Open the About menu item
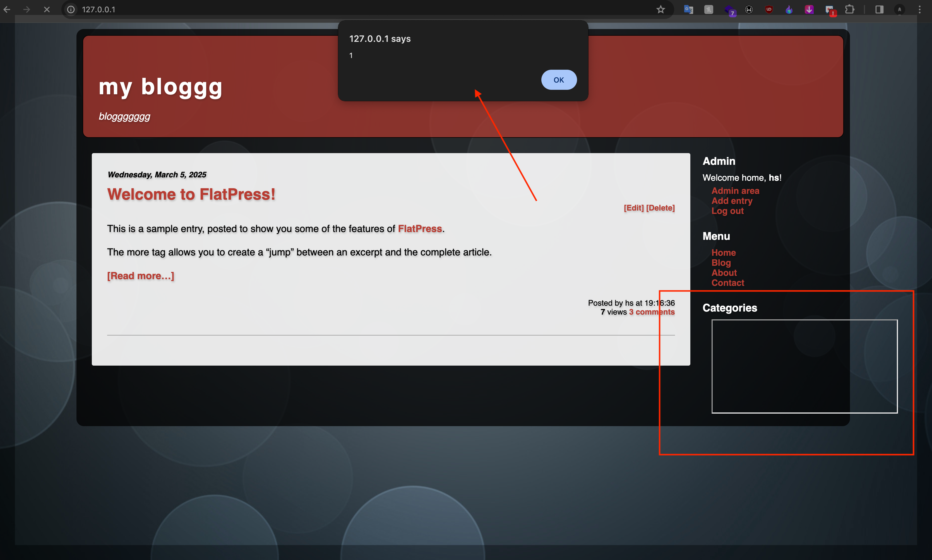Screen dimensions: 932x560 click(x=724, y=273)
